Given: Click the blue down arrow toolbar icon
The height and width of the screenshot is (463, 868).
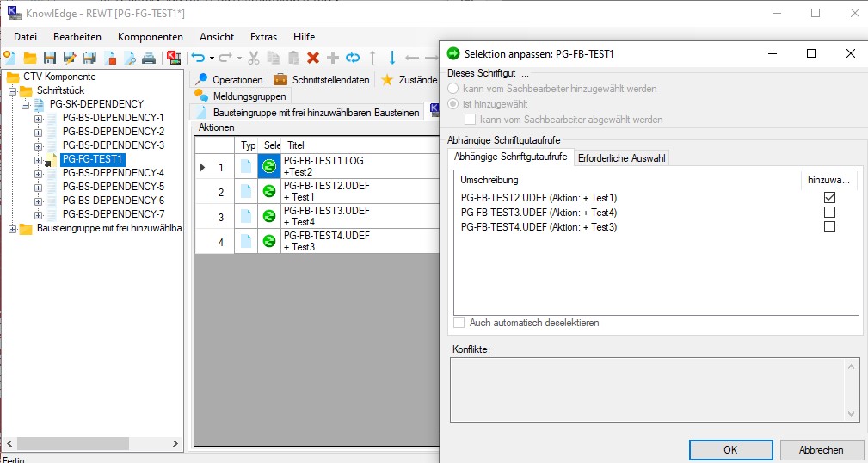Looking at the screenshot, I should [x=392, y=58].
